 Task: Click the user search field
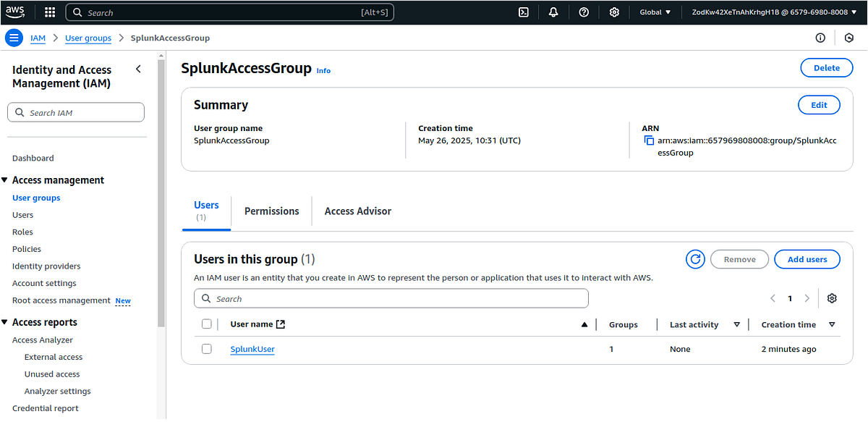(x=391, y=297)
